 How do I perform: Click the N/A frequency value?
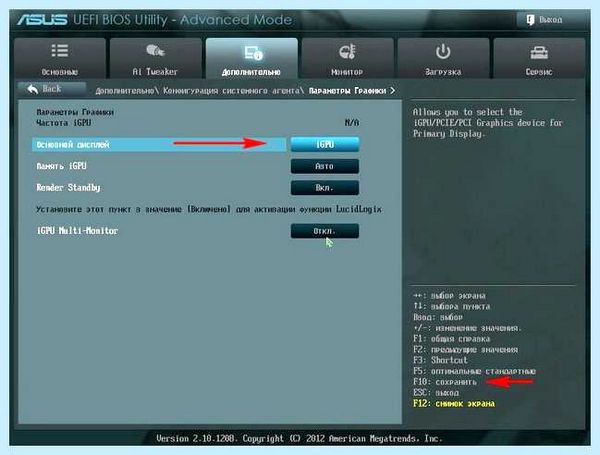(x=352, y=123)
